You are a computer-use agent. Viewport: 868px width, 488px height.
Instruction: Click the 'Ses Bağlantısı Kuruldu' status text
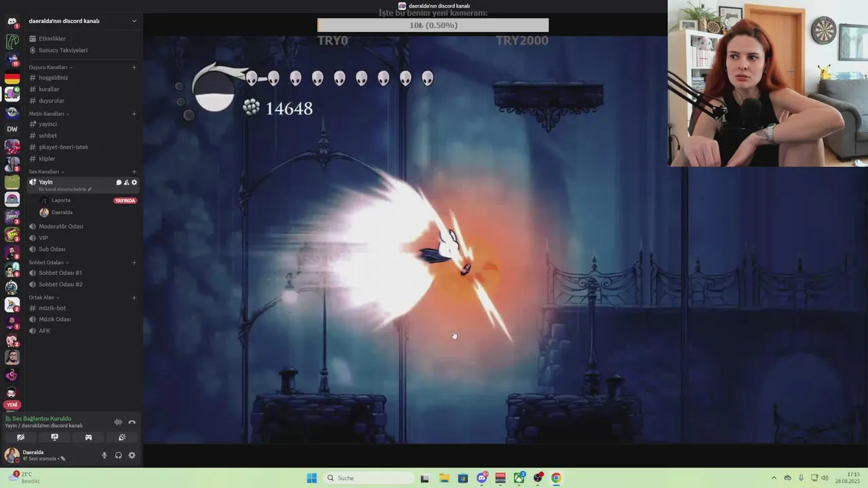click(41, 418)
